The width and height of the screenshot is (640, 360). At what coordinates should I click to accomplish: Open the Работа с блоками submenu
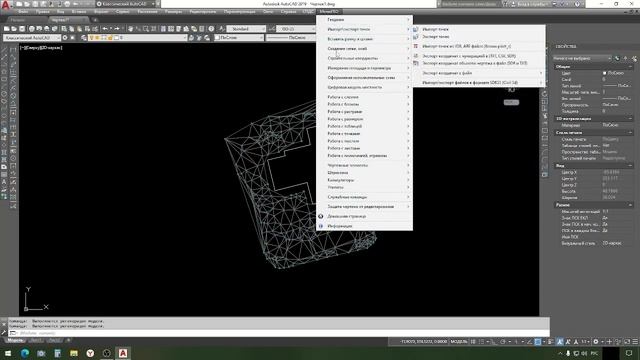point(364,104)
